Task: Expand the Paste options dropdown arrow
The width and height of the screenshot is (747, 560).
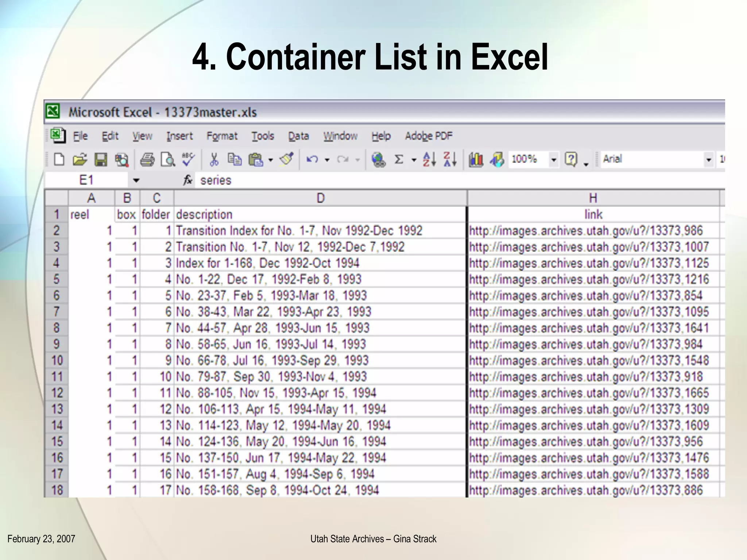Action: (x=271, y=160)
